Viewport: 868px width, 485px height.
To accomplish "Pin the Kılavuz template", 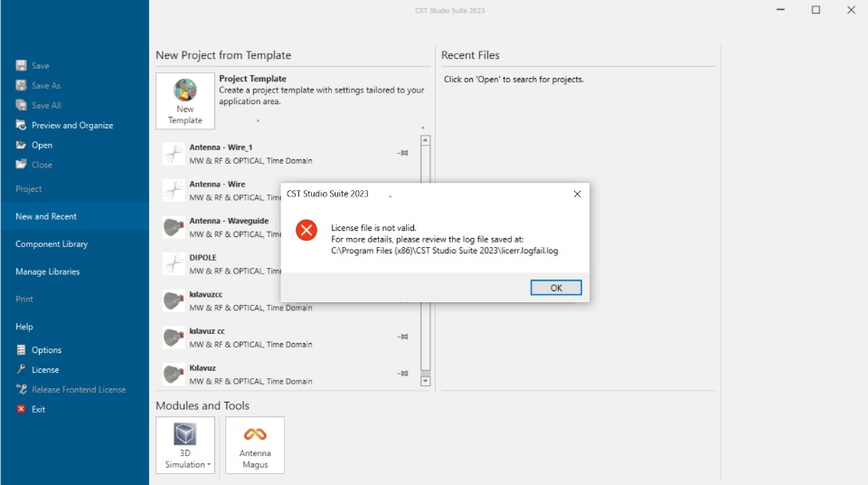I will (x=403, y=374).
